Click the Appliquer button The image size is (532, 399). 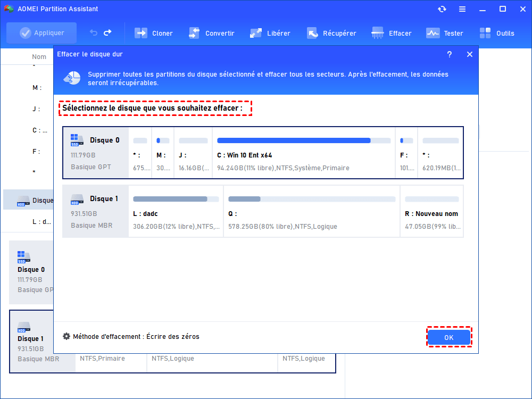pyautogui.click(x=41, y=33)
